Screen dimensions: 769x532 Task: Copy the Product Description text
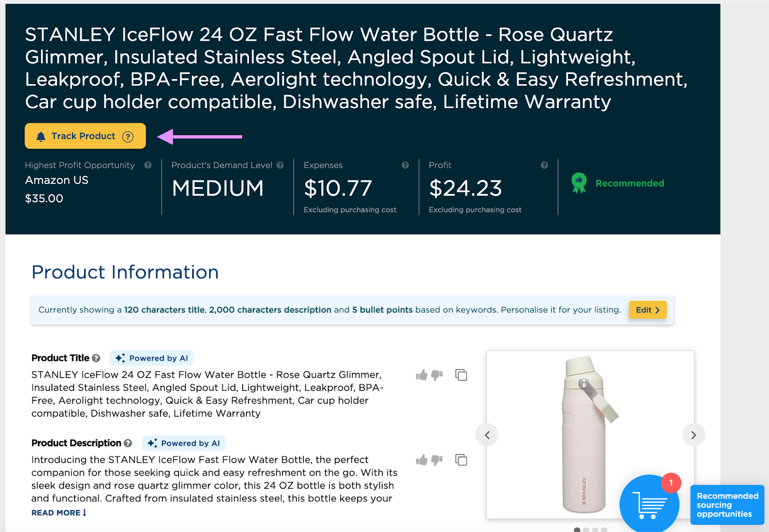[461, 460]
